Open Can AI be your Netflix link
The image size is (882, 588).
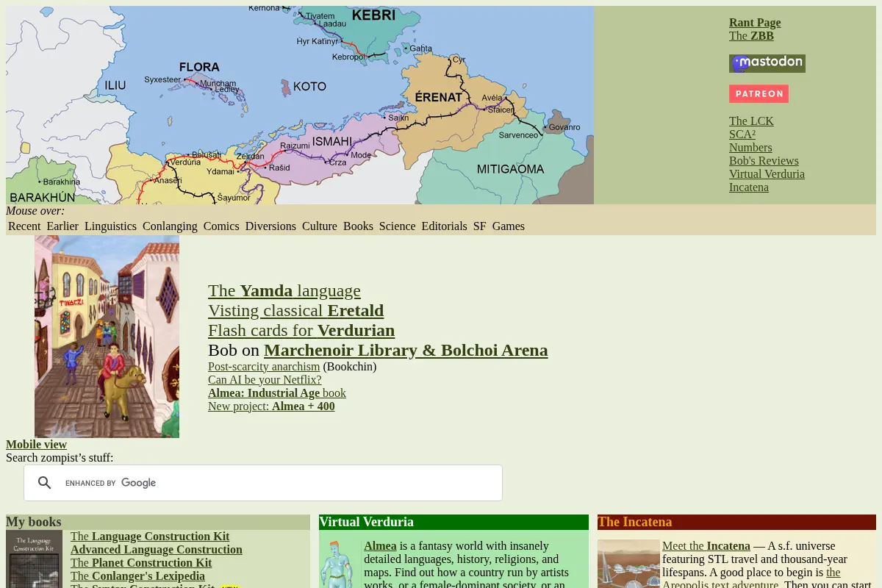(265, 380)
